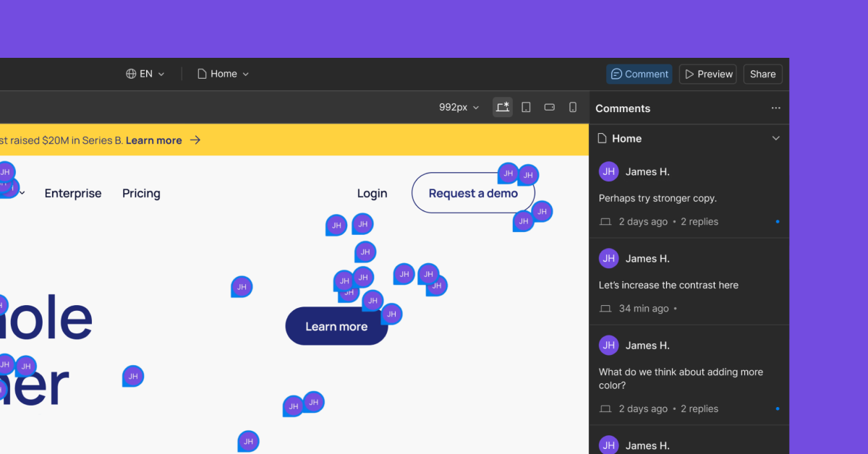Click James H. avatar on first comment
Viewport: 868px width, 454px height.
pyautogui.click(x=608, y=171)
